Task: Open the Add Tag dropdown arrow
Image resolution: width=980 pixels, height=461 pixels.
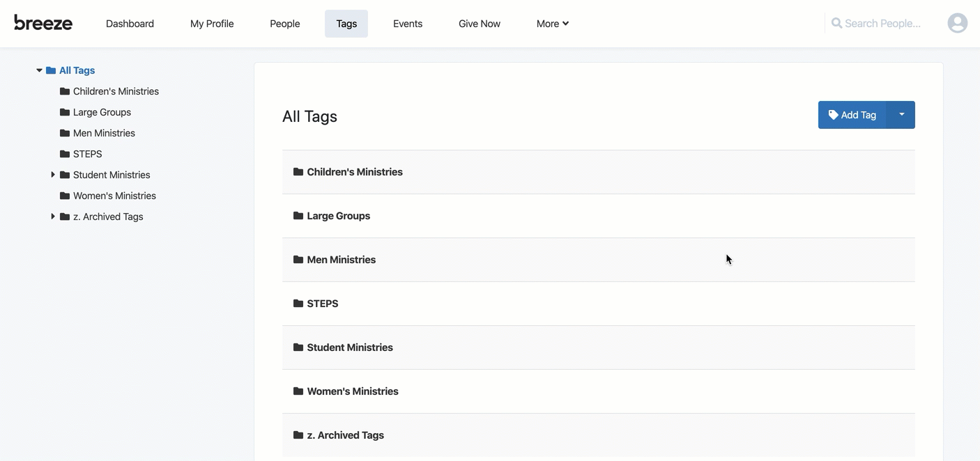Action: point(901,115)
